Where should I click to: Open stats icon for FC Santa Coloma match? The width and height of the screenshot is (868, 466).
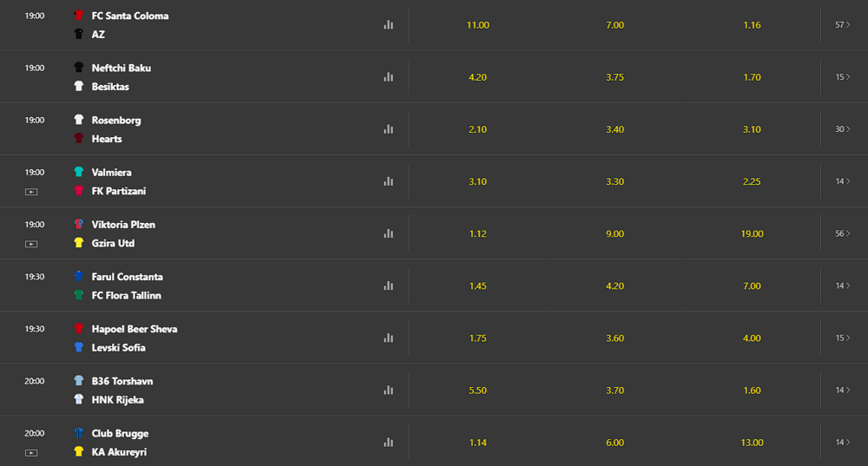[x=388, y=25]
